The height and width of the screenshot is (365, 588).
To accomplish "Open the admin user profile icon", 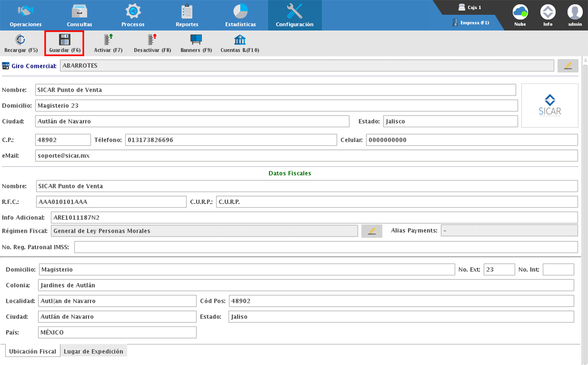I will [x=575, y=15].
